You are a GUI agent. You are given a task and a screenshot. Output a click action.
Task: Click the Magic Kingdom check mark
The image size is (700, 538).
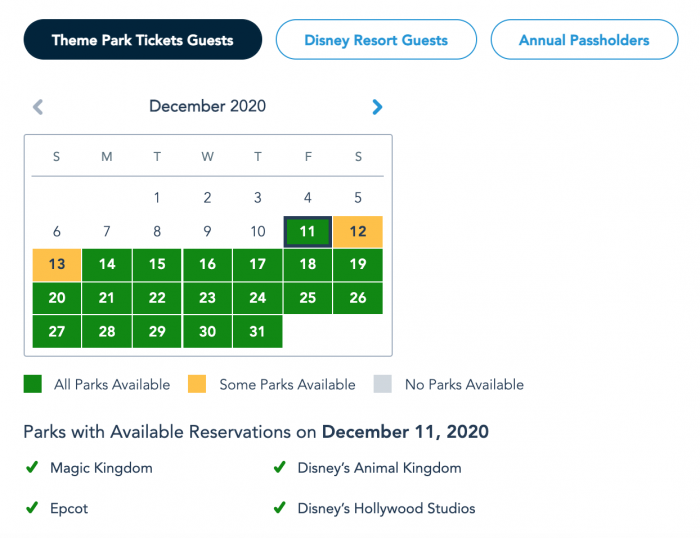pyautogui.click(x=33, y=467)
